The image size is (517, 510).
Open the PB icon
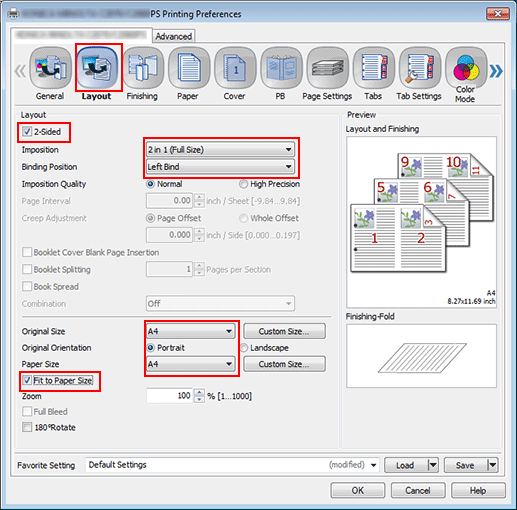[281, 68]
